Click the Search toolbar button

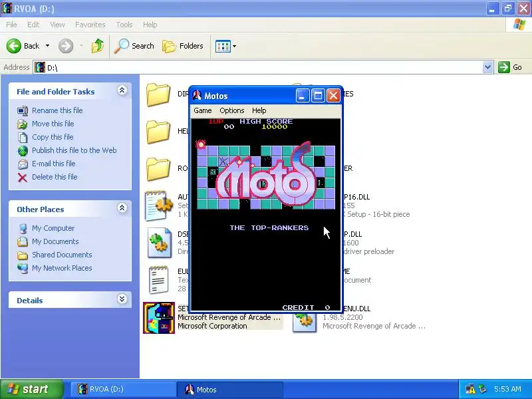coord(134,46)
